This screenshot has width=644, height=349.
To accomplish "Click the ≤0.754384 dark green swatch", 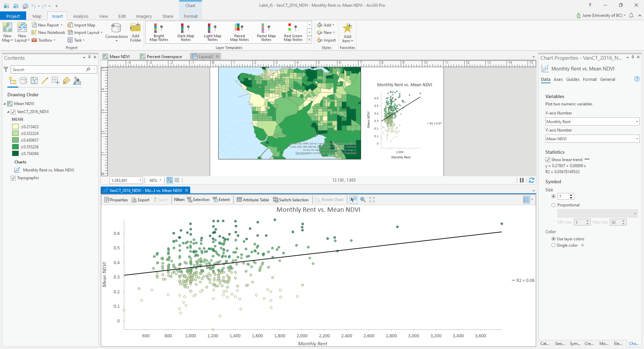I will pos(15,153).
